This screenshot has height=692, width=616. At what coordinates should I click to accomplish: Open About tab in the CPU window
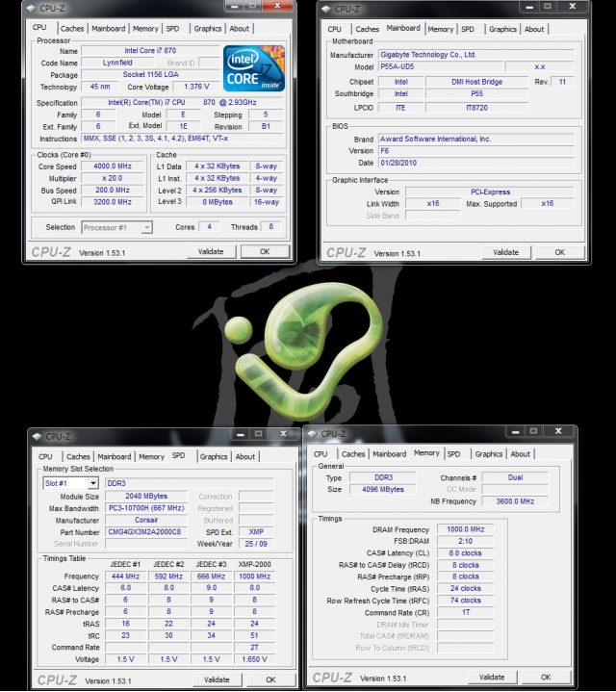(239, 29)
